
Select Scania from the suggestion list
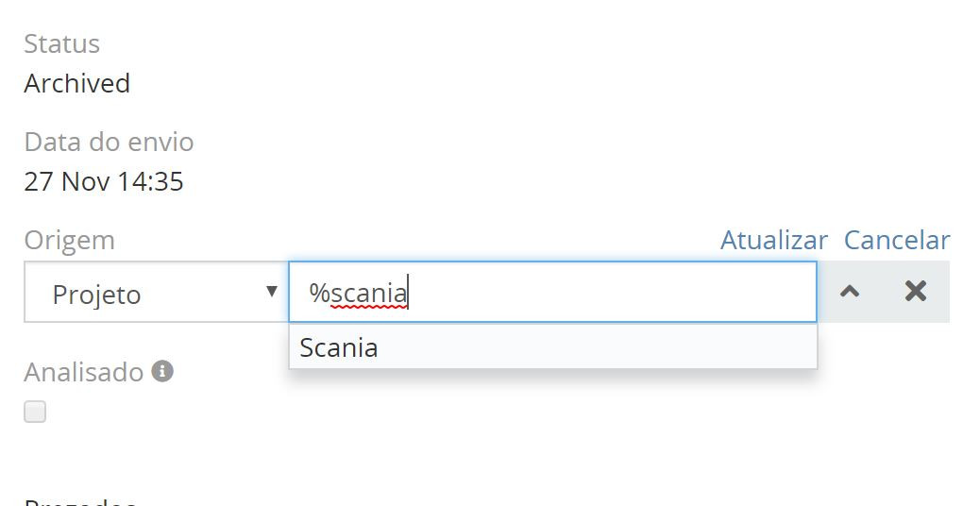(x=339, y=347)
